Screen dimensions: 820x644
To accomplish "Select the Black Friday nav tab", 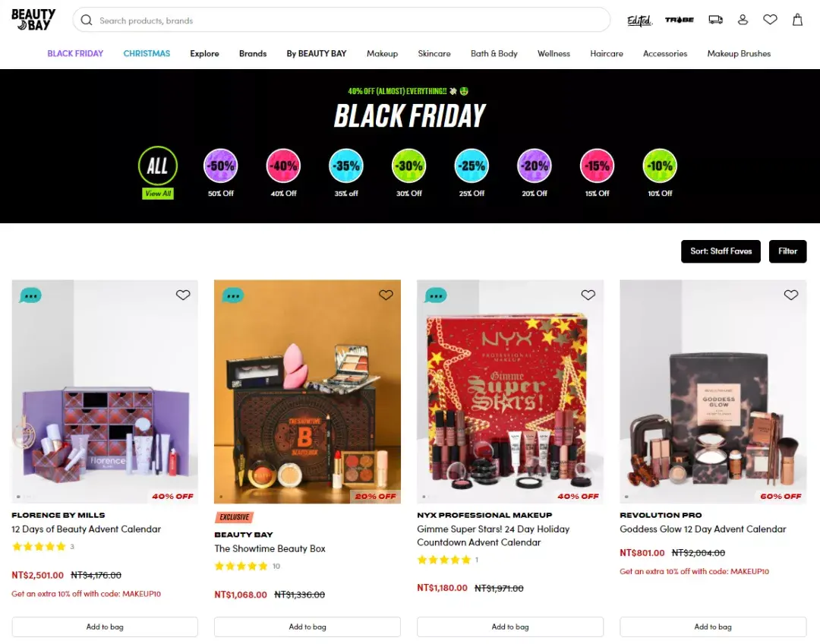I will click(75, 53).
